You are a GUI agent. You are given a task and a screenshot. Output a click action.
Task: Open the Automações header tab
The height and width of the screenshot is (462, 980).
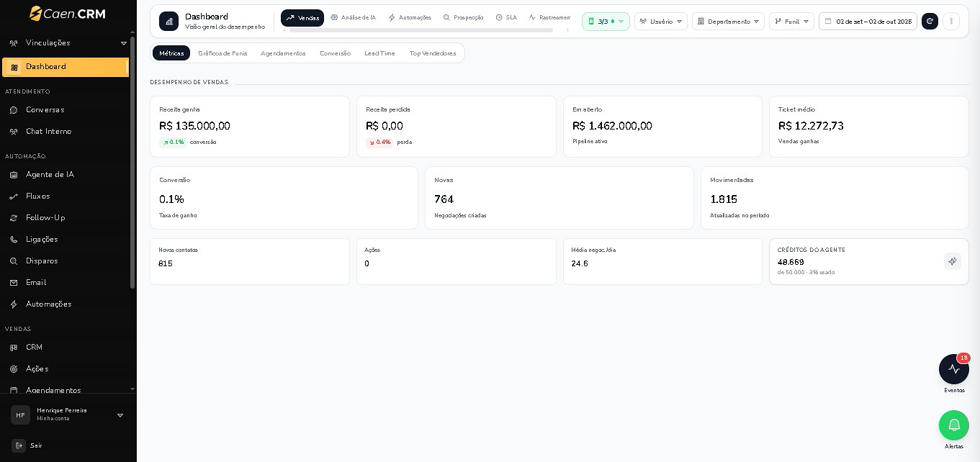[410, 18]
